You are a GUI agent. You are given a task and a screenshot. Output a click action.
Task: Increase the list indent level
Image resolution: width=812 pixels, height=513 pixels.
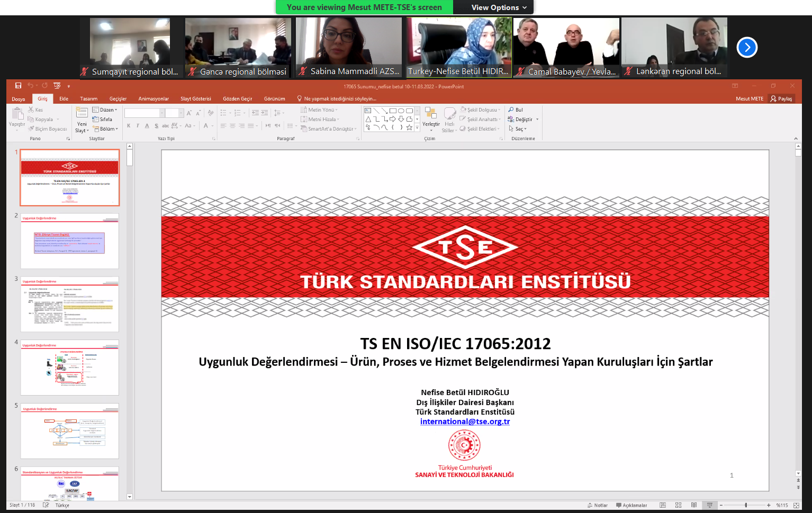[x=264, y=113]
